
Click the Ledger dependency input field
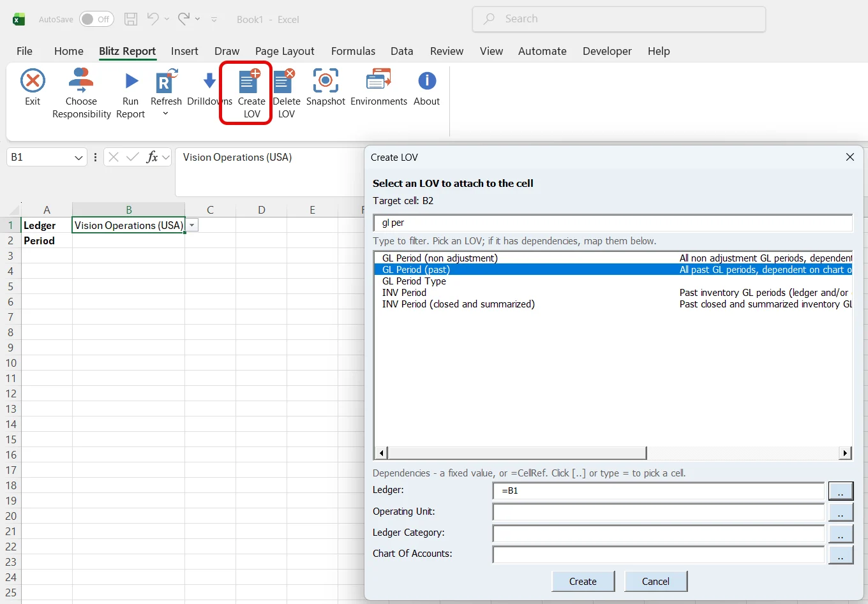(x=659, y=491)
